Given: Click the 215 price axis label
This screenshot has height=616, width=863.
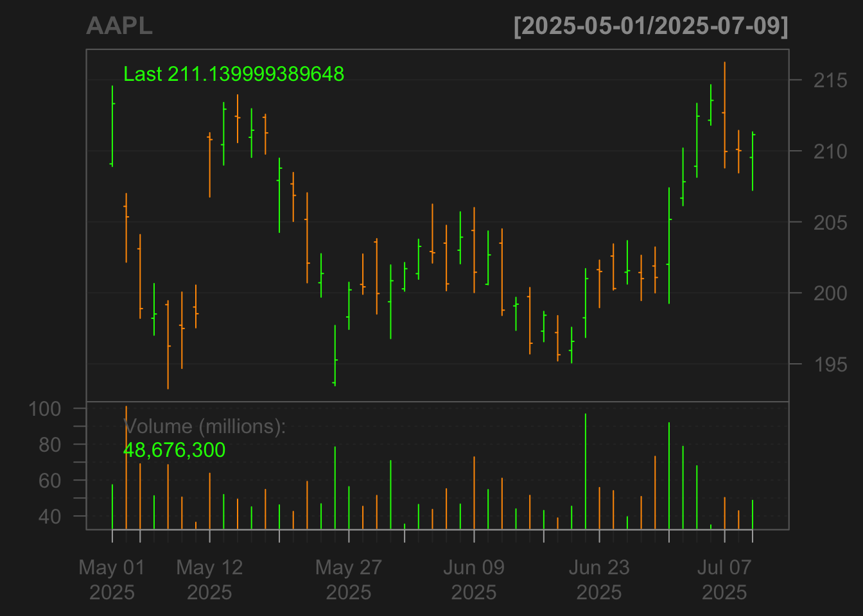Looking at the screenshot, I should (x=830, y=81).
